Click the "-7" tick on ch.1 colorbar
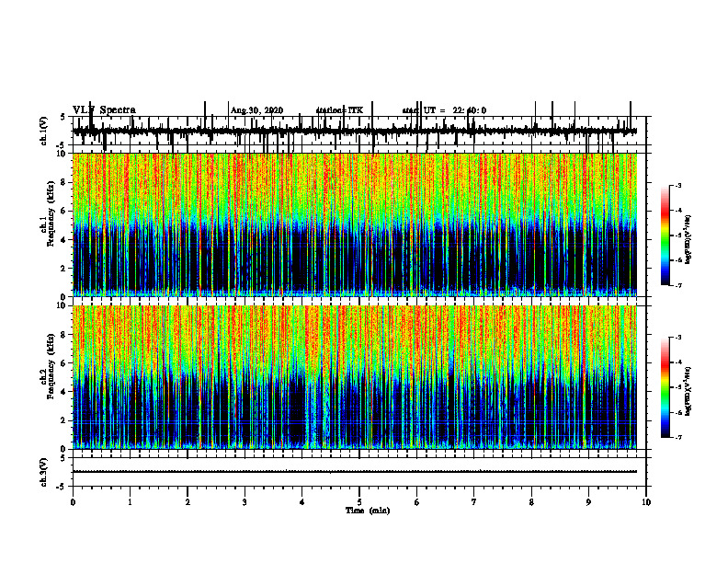Viewport: 728px width, 563px height. [678, 285]
